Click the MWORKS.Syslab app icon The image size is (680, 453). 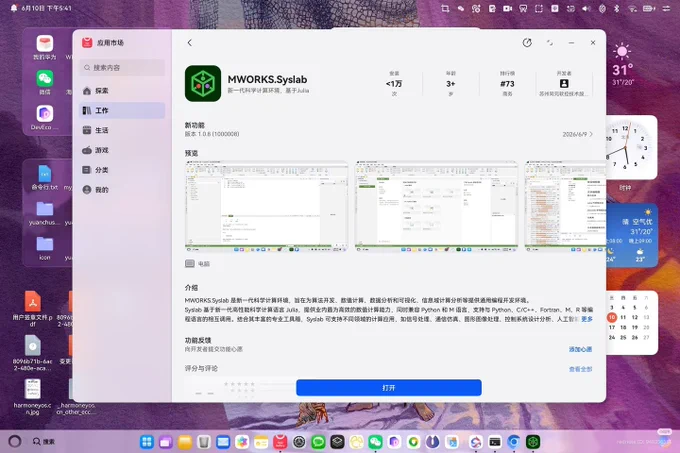[x=203, y=83]
